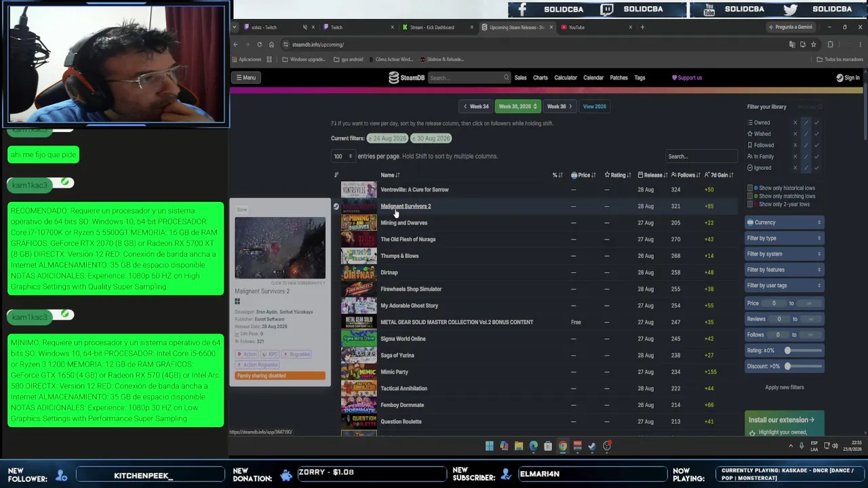Open a new browser tab with plus icon

click(x=642, y=27)
